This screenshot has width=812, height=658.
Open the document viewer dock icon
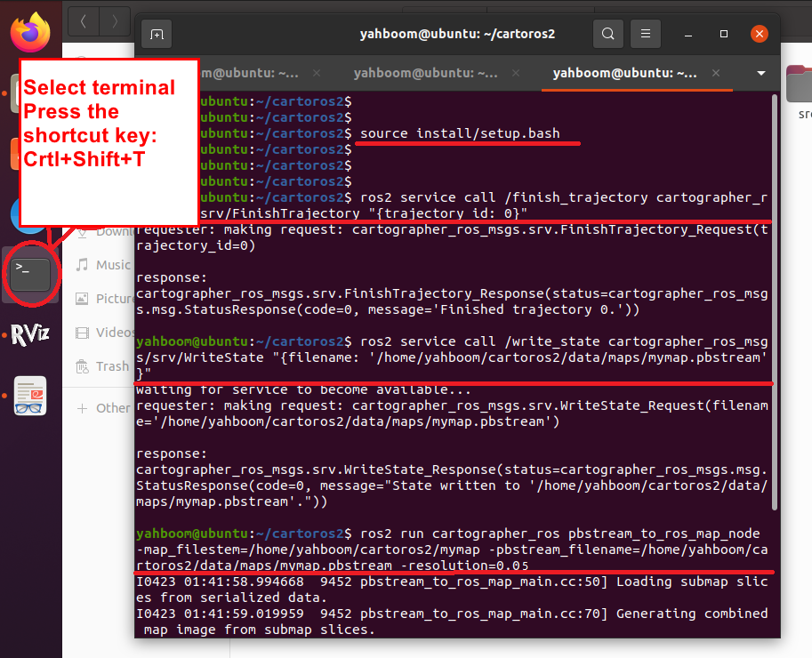[x=30, y=396]
